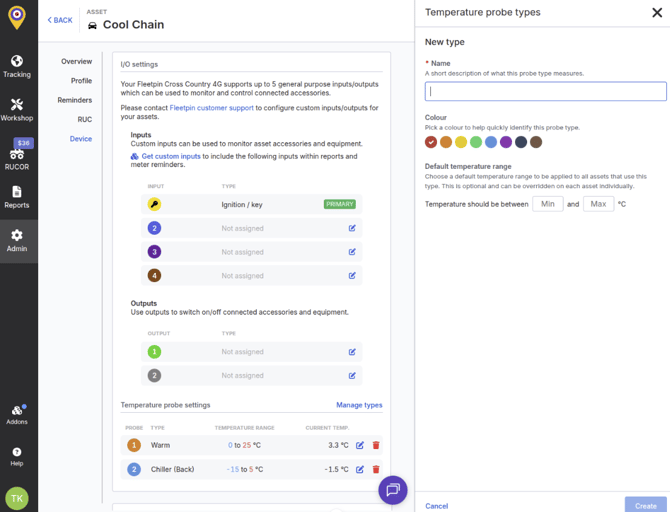Click the Manage types link
This screenshot has height=512, width=670.
click(x=359, y=405)
